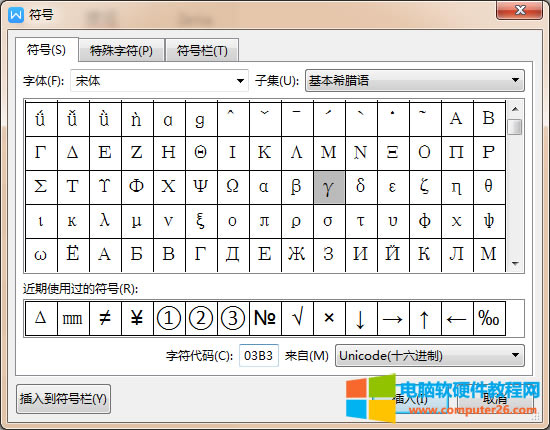Choose the Cyrillic Ё symbol

pyautogui.click(x=73, y=255)
